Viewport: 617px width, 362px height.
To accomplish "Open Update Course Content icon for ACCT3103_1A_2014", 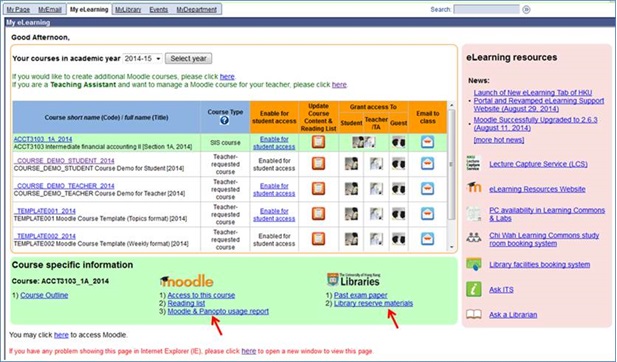I will 318,142.
